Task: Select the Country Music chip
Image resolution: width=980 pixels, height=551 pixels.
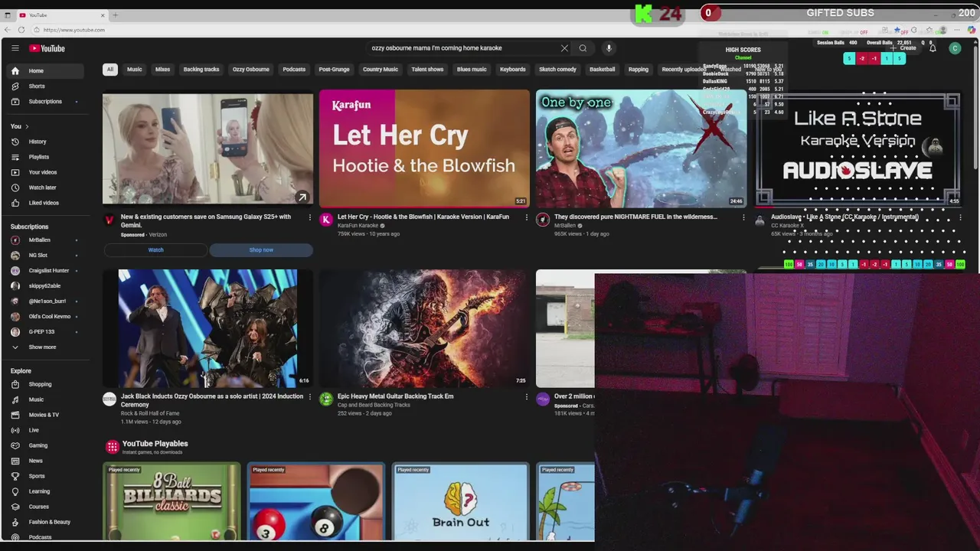Action: tap(381, 70)
